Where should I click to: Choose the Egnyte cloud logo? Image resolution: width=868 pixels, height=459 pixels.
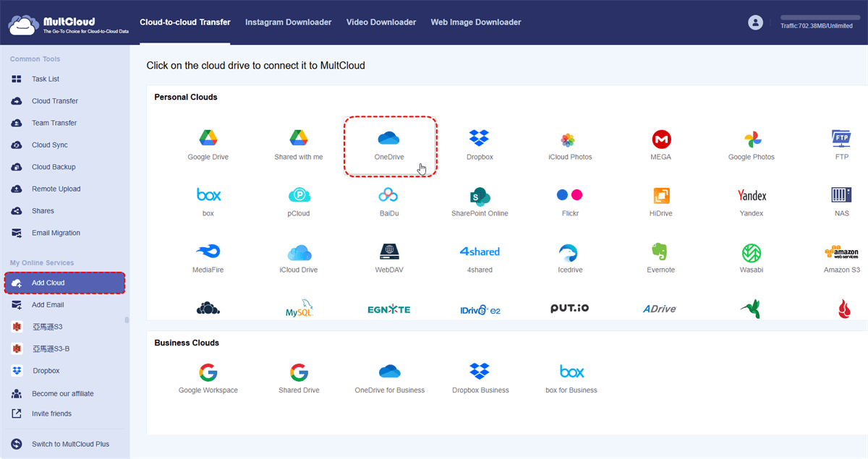coord(389,309)
